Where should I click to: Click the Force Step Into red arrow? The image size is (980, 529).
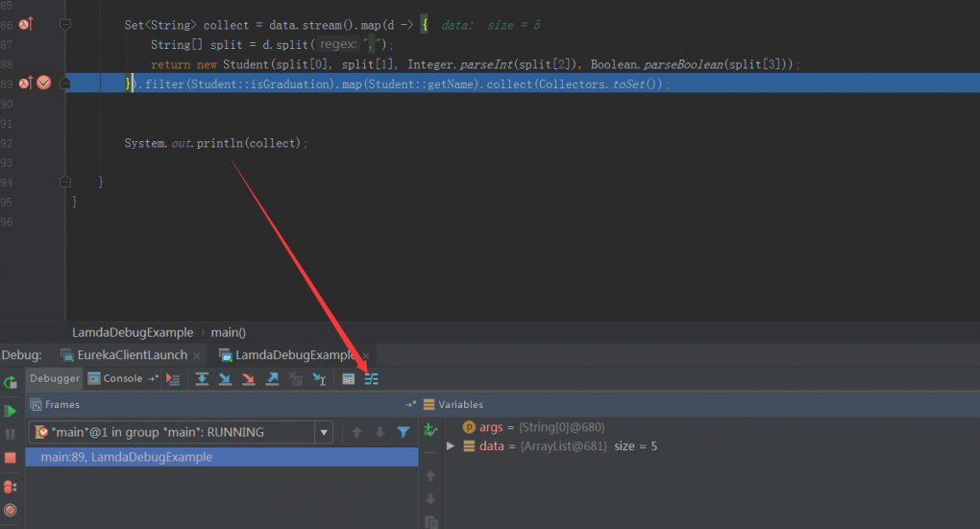[249, 379]
